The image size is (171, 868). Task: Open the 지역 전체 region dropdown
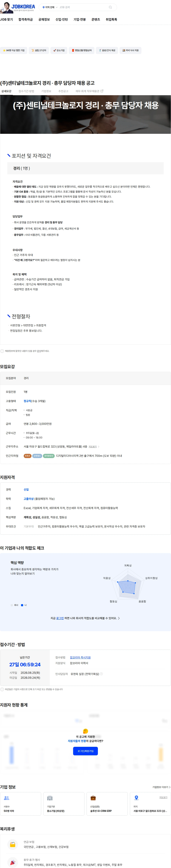pos(50,7)
